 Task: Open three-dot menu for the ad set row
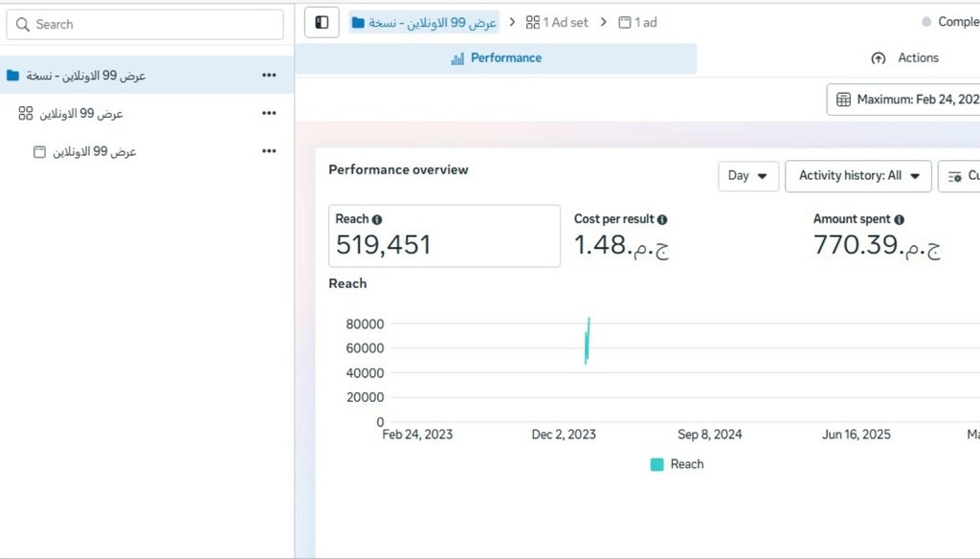(269, 113)
